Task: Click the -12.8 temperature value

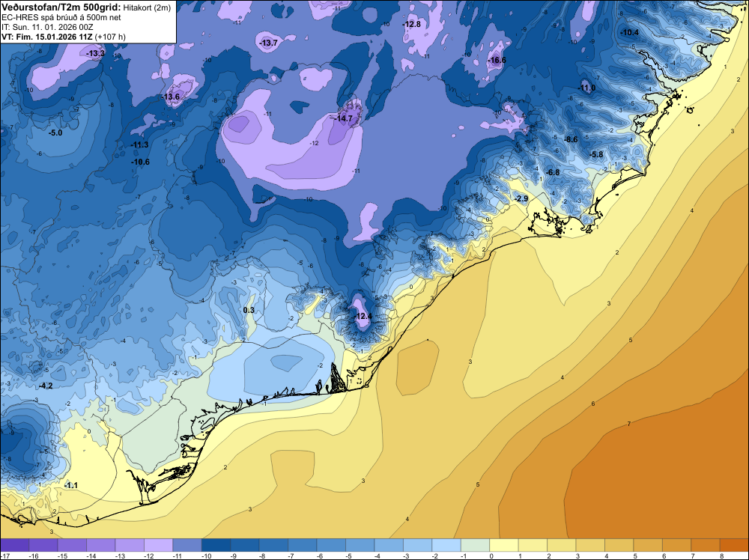Action: [x=412, y=24]
